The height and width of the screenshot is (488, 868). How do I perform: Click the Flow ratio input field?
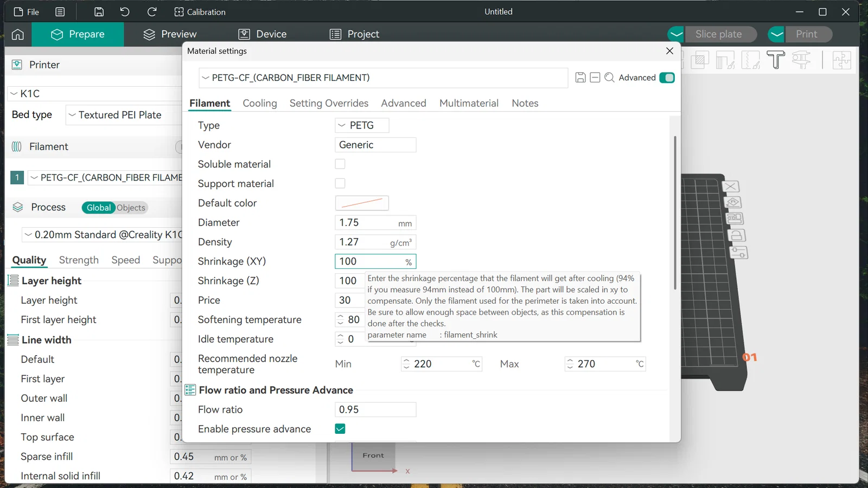(375, 409)
